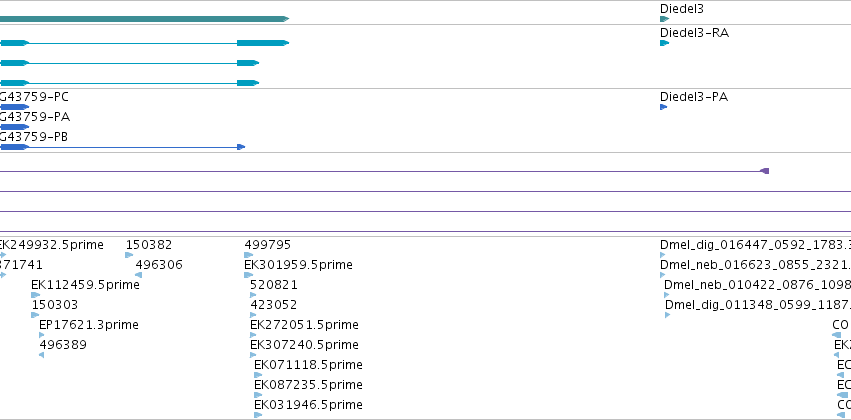The image size is (851, 420).
Task: Click the arrow glyph under 150303
Action: [35, 315]
